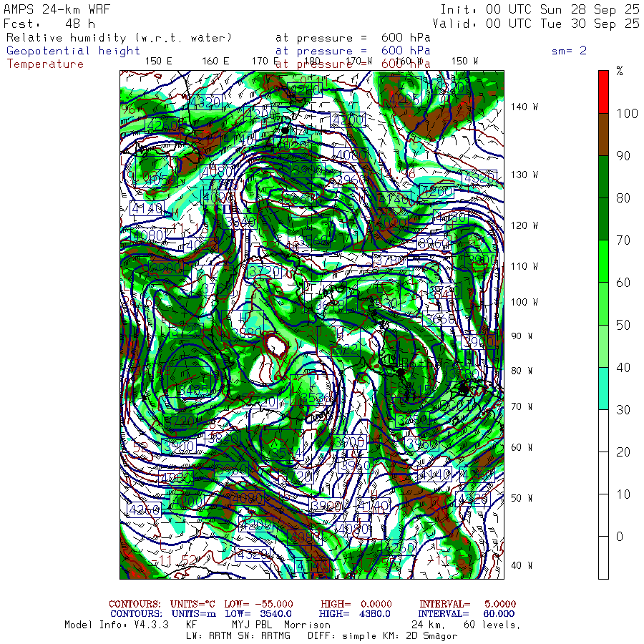Click the '%' unit above the color bar
Screen dimensions: 644x644
(620, 71)
